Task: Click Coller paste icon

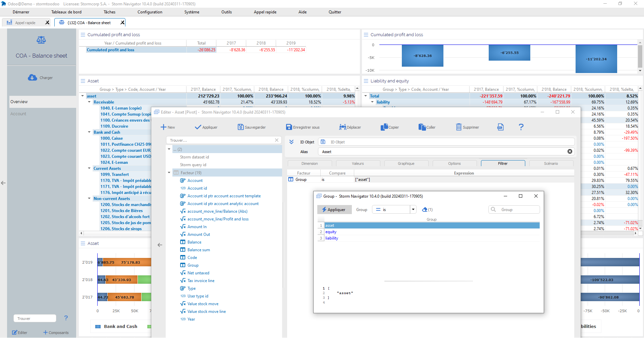Action: coord(422,127)
